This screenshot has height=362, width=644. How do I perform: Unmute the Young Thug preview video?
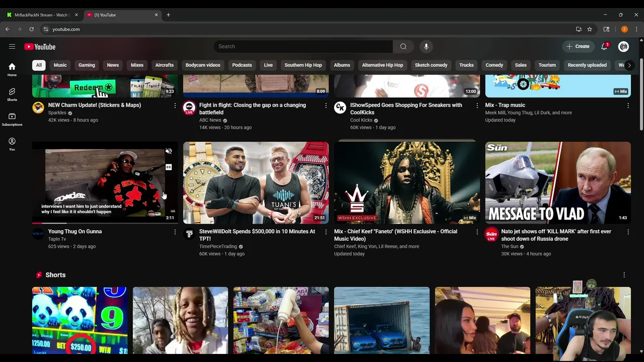pyautogui.click(x=169, y=151)
